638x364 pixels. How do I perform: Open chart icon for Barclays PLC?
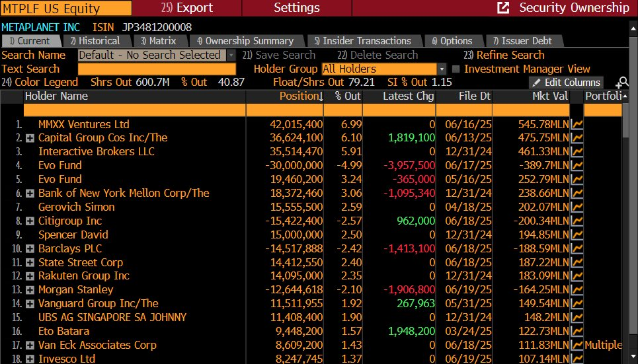[x=577, y=248]
